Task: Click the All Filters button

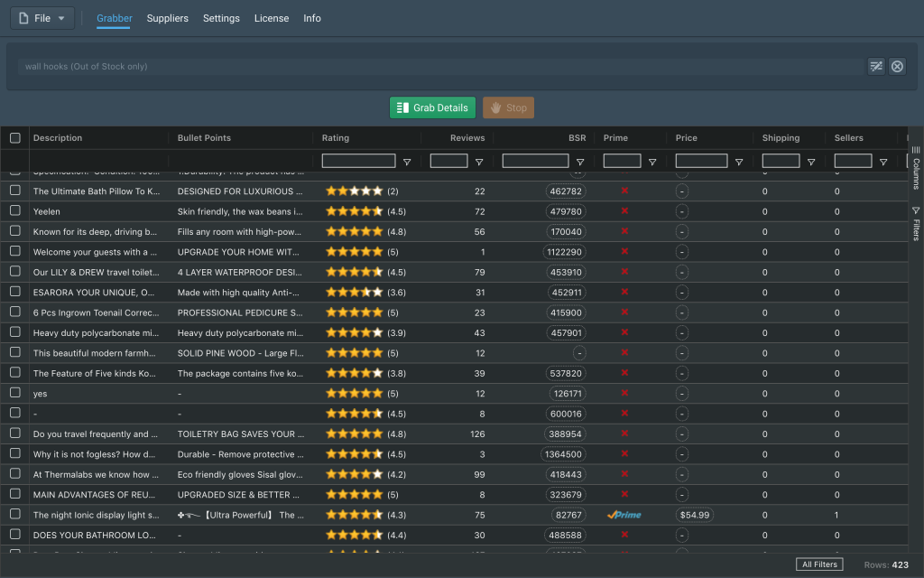Action: coord(819,564)
